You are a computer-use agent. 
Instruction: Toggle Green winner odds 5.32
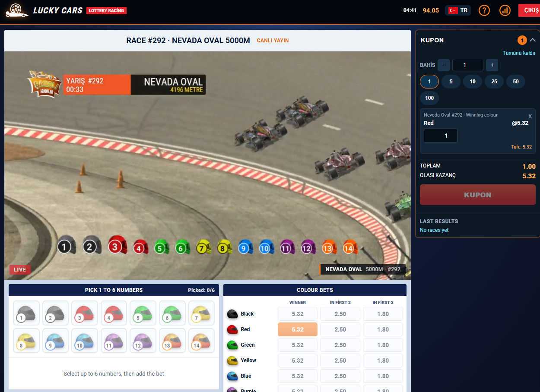298,345
